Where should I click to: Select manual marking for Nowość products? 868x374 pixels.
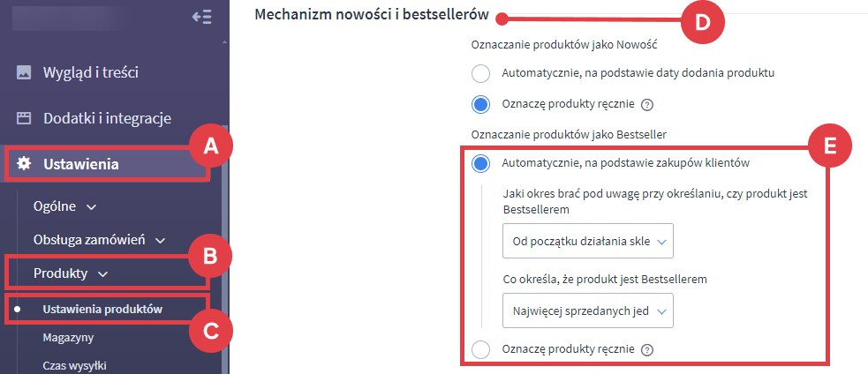click(x=480, y=104)
